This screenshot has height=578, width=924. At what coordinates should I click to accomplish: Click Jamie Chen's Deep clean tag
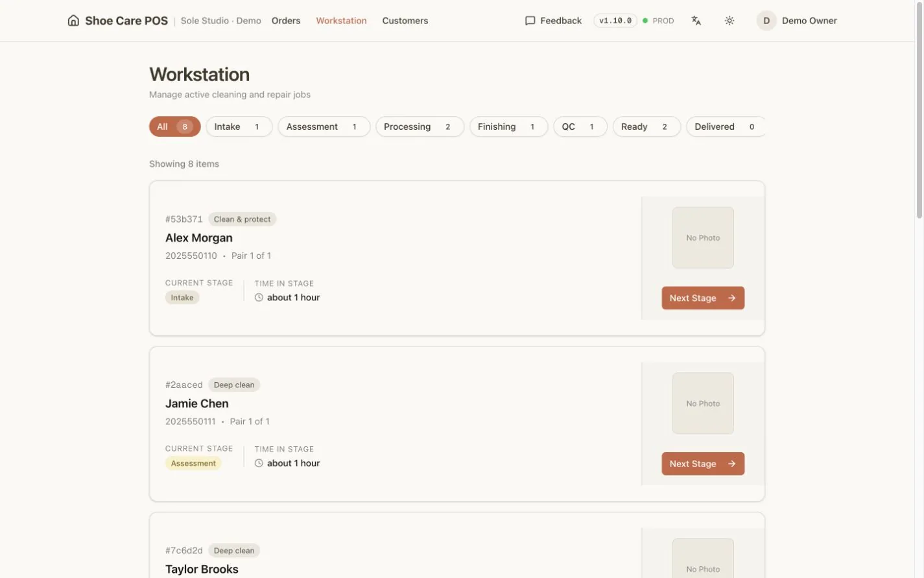click(234, 385)
